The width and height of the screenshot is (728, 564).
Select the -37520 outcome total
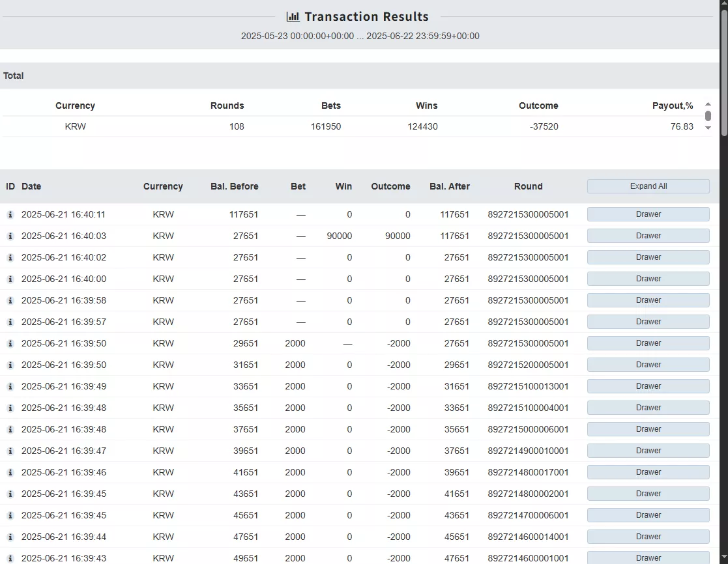click(x=544, y=126)
